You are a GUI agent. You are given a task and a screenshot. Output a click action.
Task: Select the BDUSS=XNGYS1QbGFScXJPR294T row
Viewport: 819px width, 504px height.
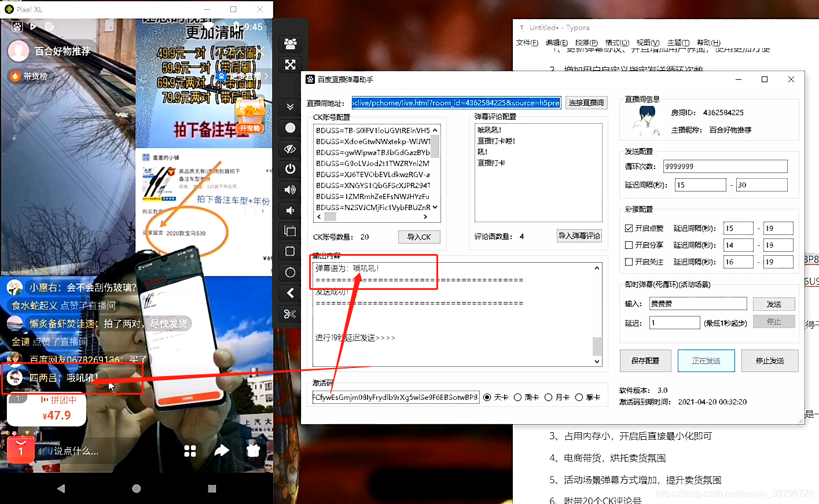coord(373,185)
